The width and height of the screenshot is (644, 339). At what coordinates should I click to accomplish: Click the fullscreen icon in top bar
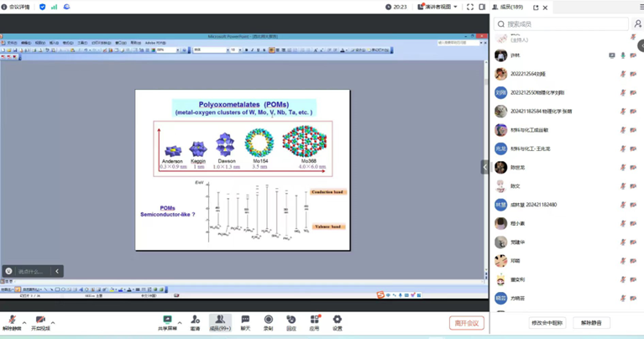(470, 7)
